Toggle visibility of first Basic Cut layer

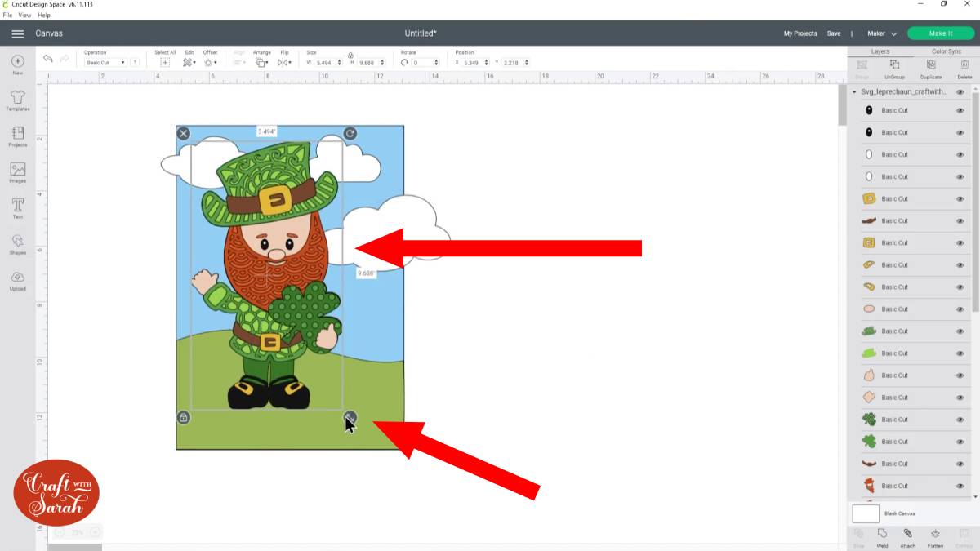960,110
